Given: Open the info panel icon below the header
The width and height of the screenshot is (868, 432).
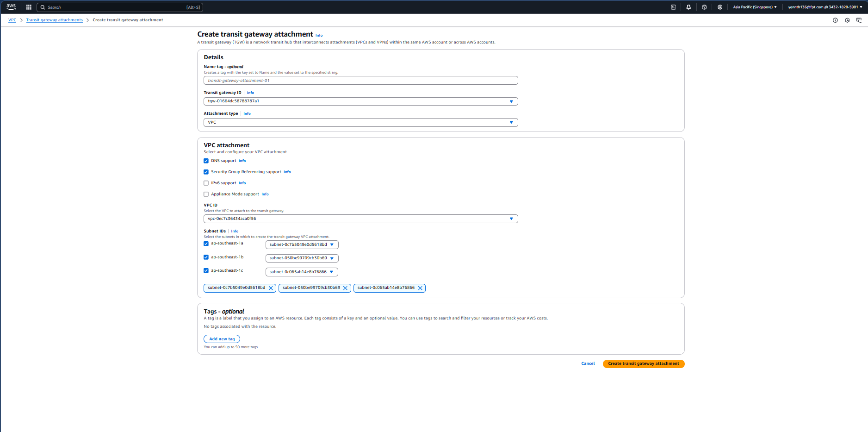Looking at the screenshot, I should click(x=835, y=20).
